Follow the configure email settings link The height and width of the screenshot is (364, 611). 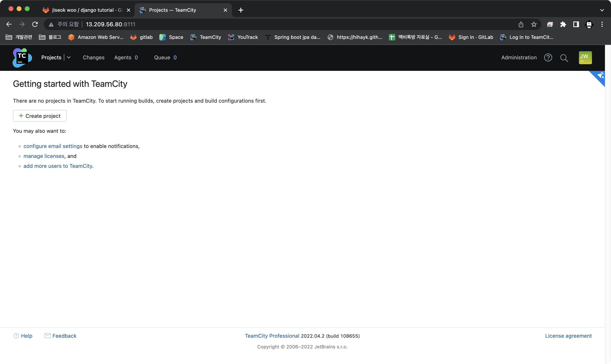tap(53, 146)
